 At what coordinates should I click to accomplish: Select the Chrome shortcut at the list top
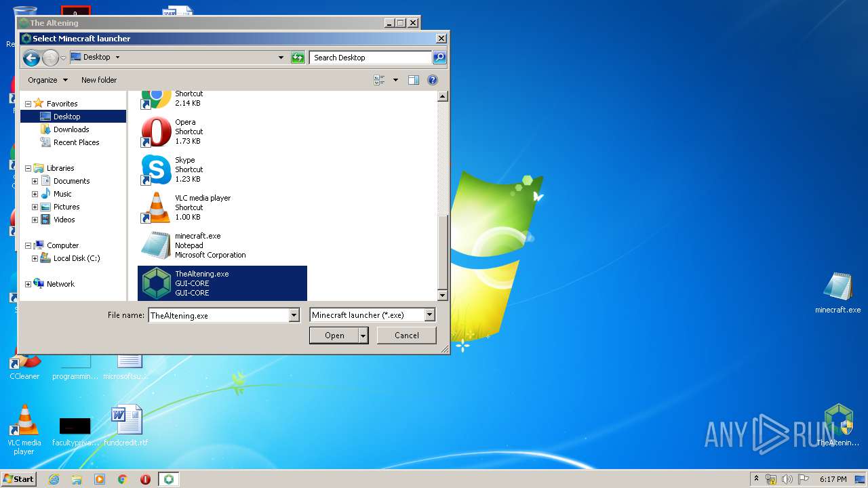coord(222,100)
